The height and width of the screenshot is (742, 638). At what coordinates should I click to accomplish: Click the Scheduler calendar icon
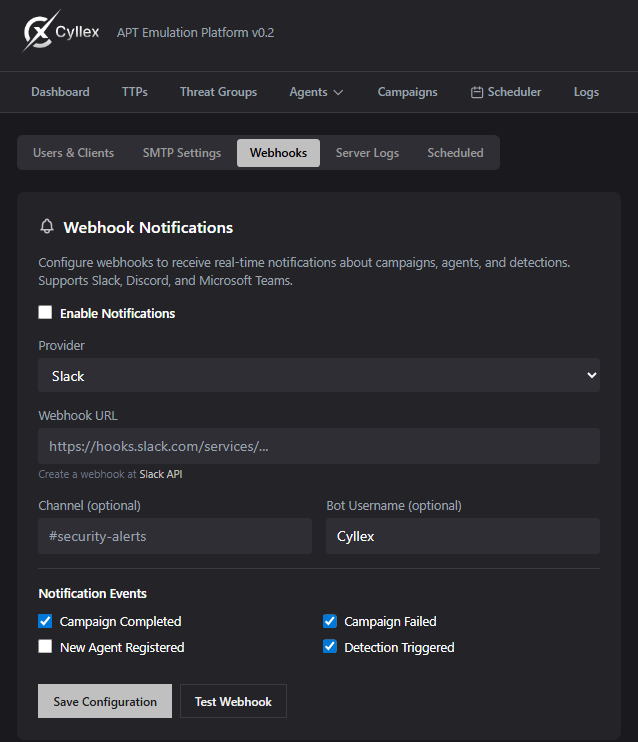[477, 92]
